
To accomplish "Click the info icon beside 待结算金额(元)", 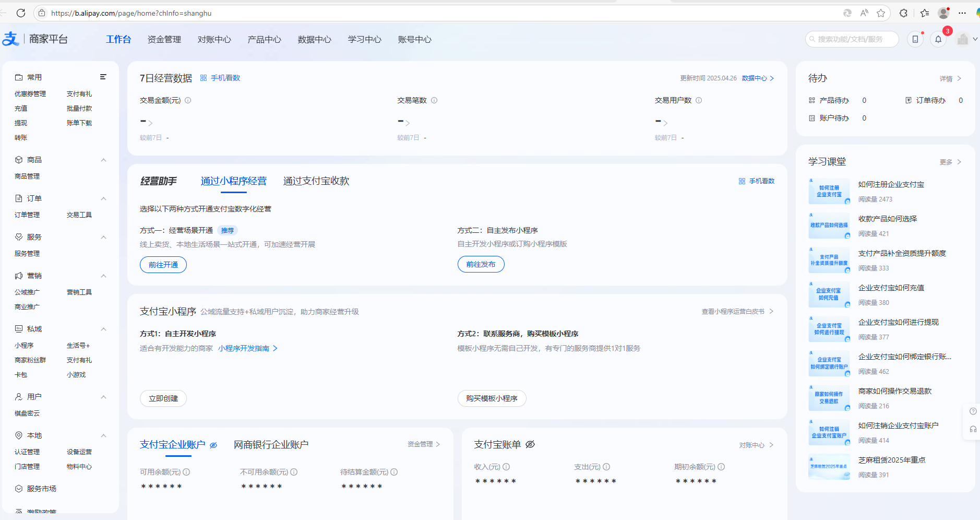I will pyautogui.click(x=394, y=472).
